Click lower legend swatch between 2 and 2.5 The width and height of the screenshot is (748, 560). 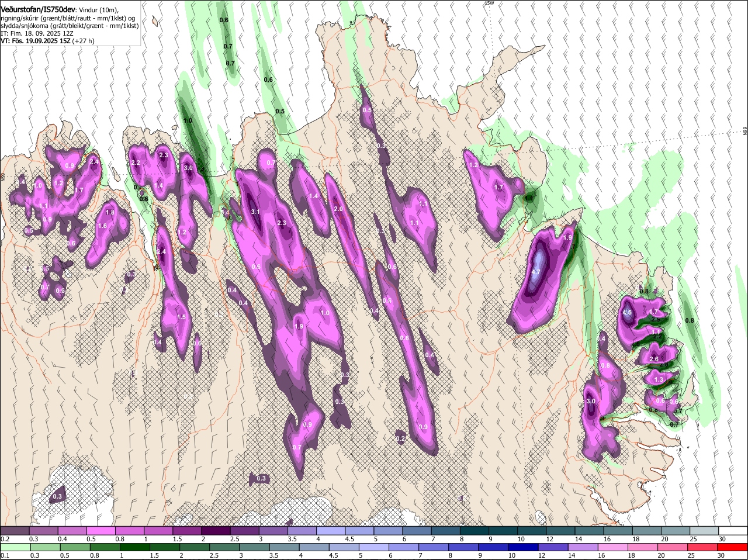click(x=195, y=547)
